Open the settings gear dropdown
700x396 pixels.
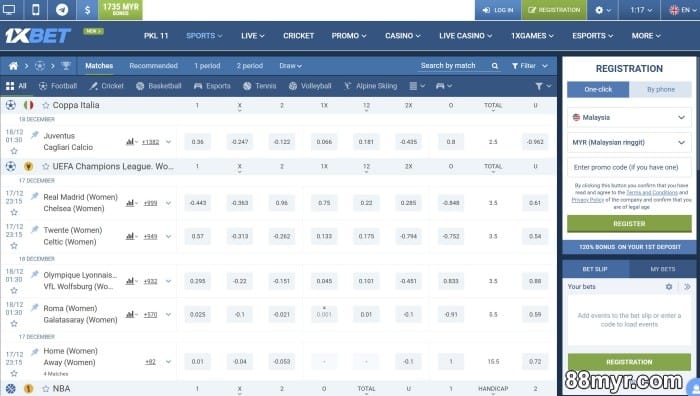(603, 10)
